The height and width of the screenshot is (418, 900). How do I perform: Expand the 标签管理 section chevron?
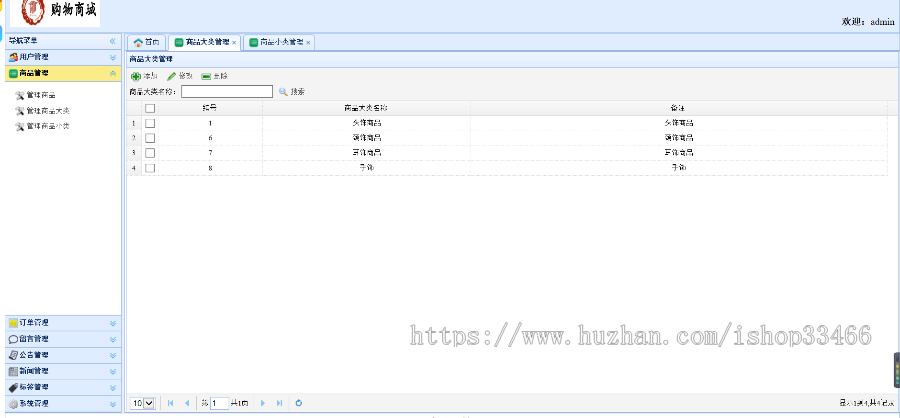click(x=112, y=388)
